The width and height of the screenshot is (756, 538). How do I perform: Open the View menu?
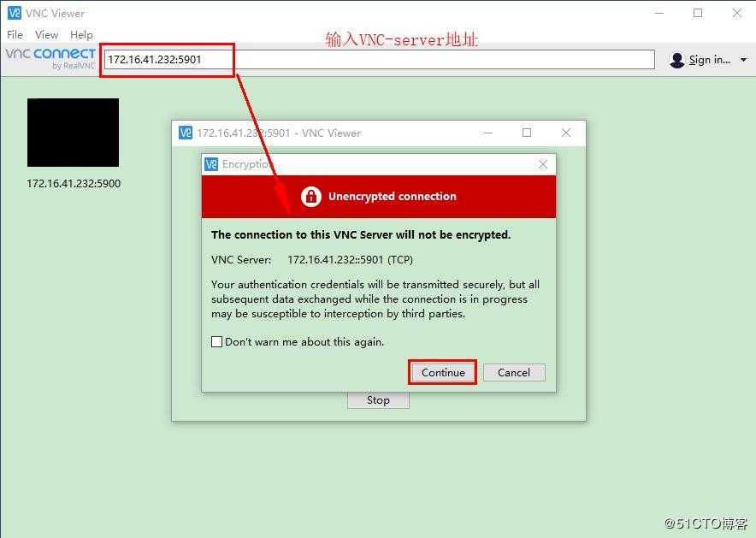coord(46,35)
